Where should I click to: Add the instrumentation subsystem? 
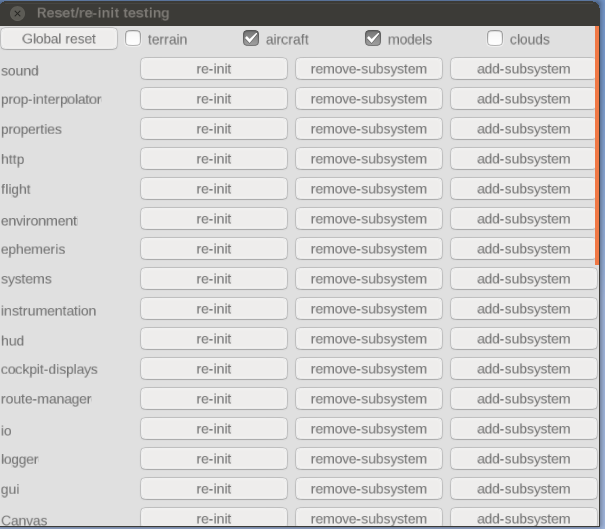[x=523, y=309]
